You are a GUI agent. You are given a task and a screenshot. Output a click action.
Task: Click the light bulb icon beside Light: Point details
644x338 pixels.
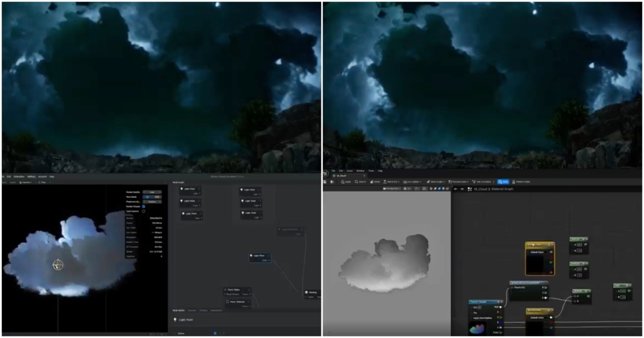click(175, 320)
